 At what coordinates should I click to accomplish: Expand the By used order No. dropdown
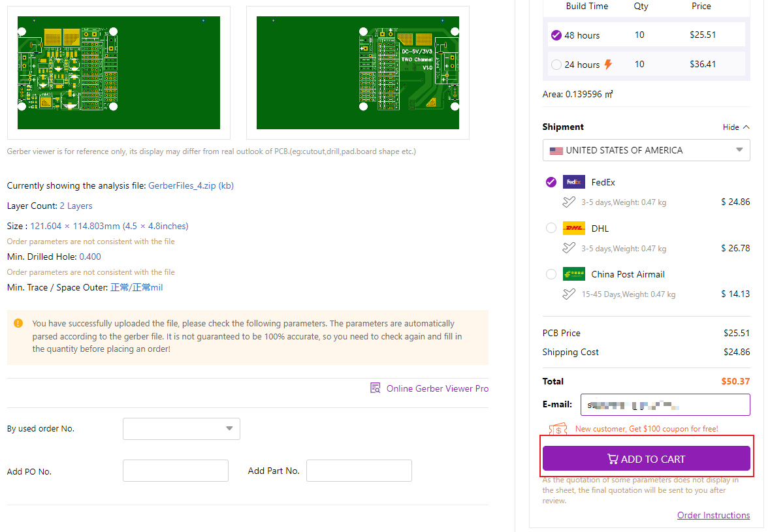[x=181, y=429]
